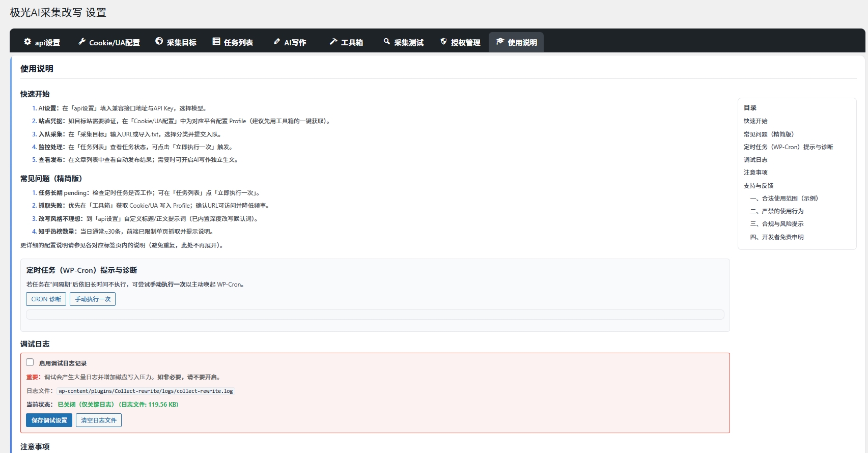Image resolution: width=868 pixels, height=453 pixels.
Task: Click the gear icon on api设置 tab
Action: click(x=27, y=42)
